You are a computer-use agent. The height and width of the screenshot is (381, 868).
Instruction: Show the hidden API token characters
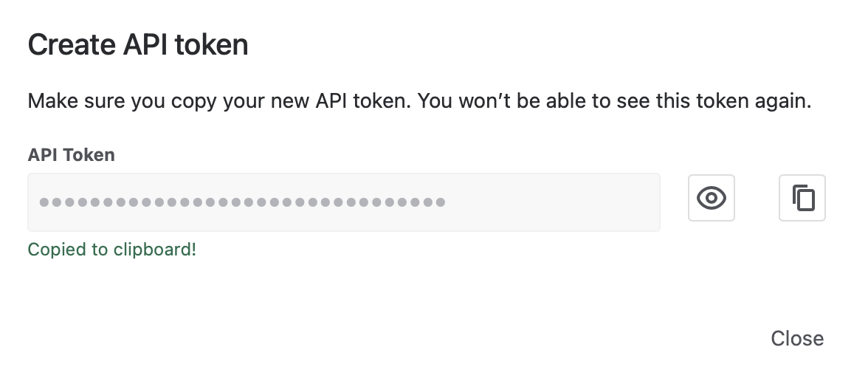pos(712,198)
